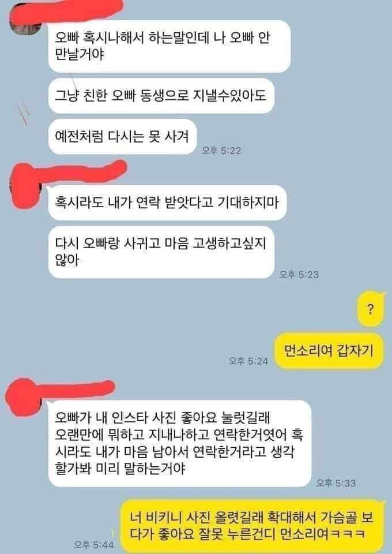The image size is (392, 554).
Task: Tap the third redacted sender avatar
Action: [x=24, y=397]
